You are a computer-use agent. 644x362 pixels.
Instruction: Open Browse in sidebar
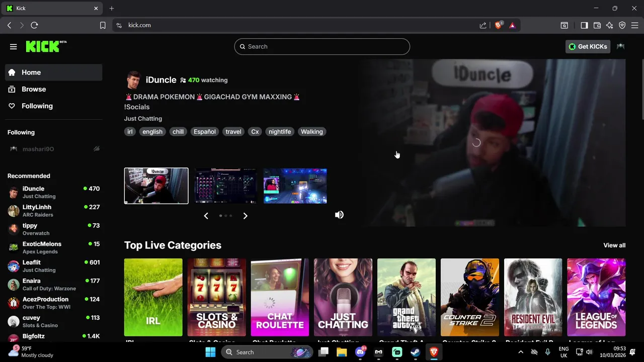point(53,89)
